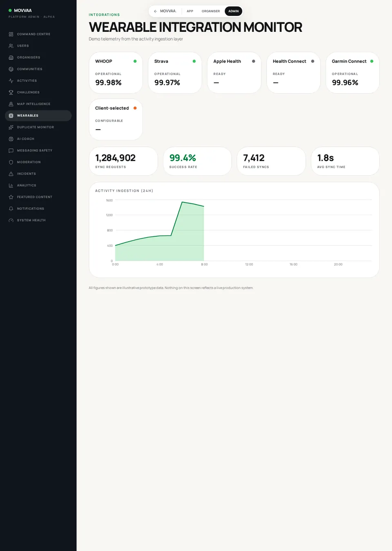Image resolution: width=392 pixels, height=551 pixels.
Task: Open the Health Connect integration card
Action: (x=294, y=73)
